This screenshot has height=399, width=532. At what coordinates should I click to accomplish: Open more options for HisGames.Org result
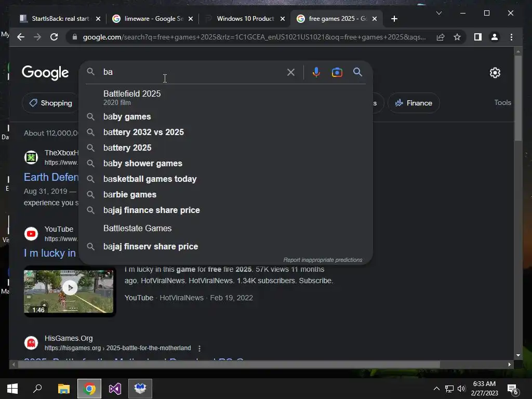point(199,349)
